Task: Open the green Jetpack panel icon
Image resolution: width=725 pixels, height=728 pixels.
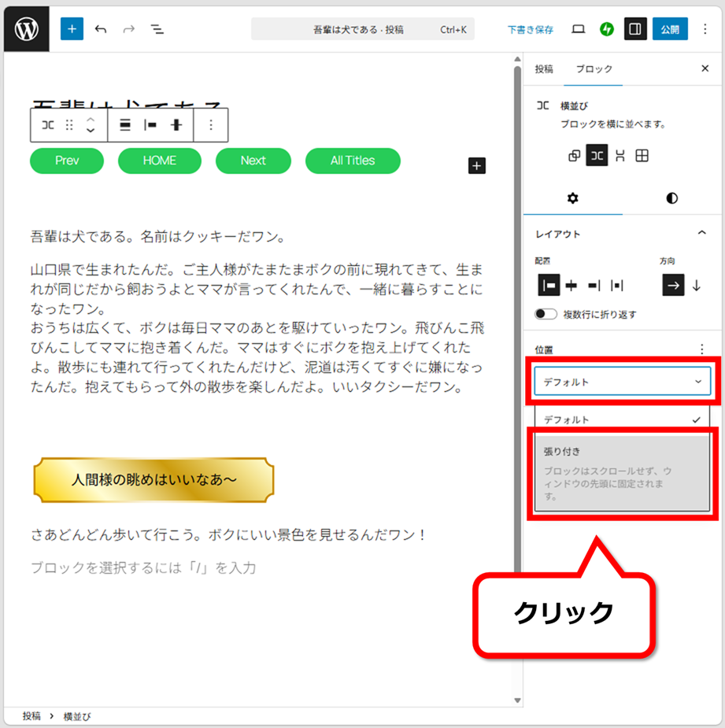Action: (606, 29)
